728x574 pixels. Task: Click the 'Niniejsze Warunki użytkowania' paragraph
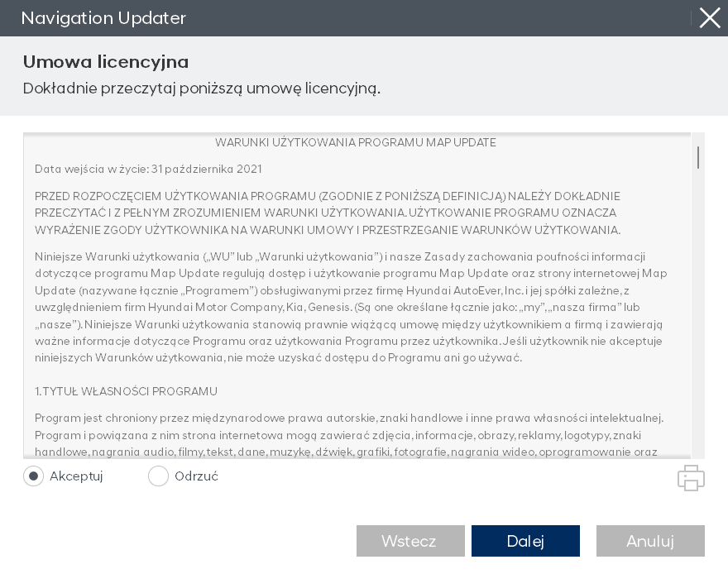pyautogui.click(x=351, y=307)
